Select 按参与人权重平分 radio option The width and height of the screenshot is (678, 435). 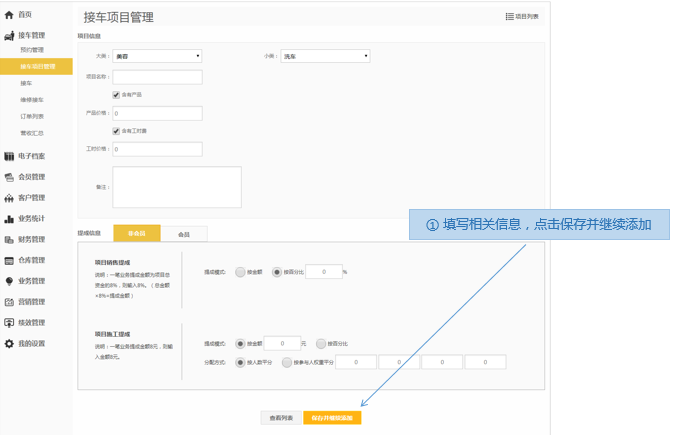(287, 362)
